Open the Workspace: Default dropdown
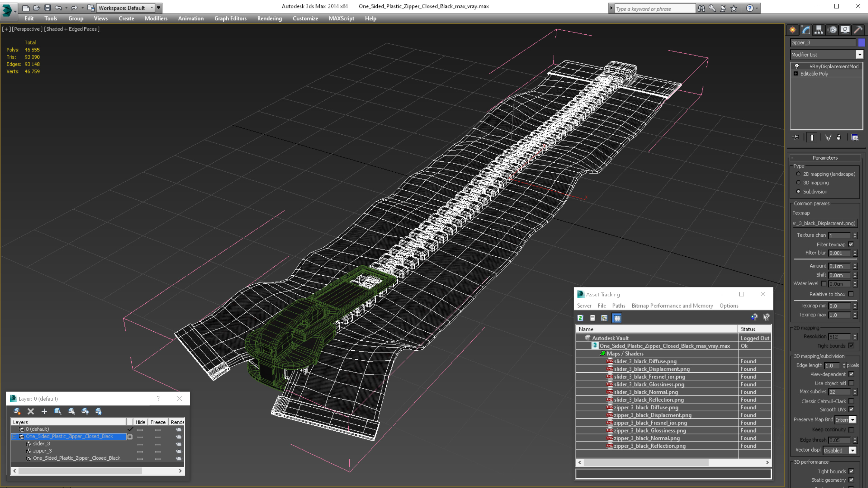Viewport: 868px width, 488px height. [x=126, y=8]
